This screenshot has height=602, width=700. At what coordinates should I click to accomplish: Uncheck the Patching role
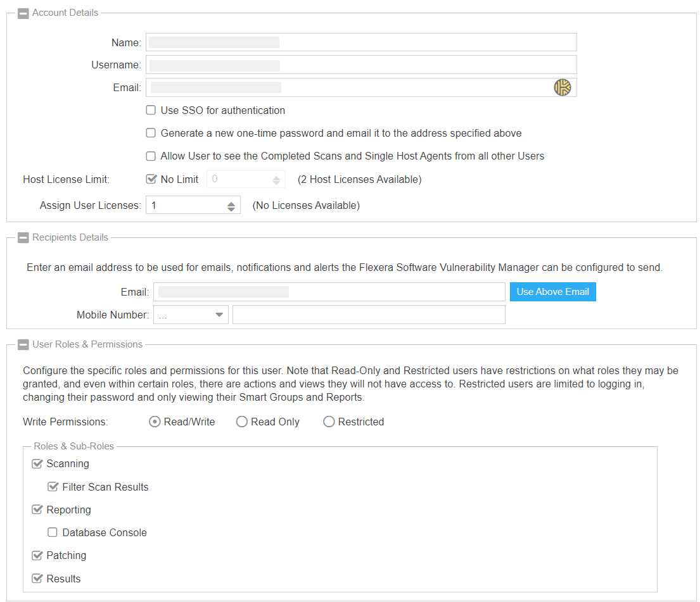37,555
